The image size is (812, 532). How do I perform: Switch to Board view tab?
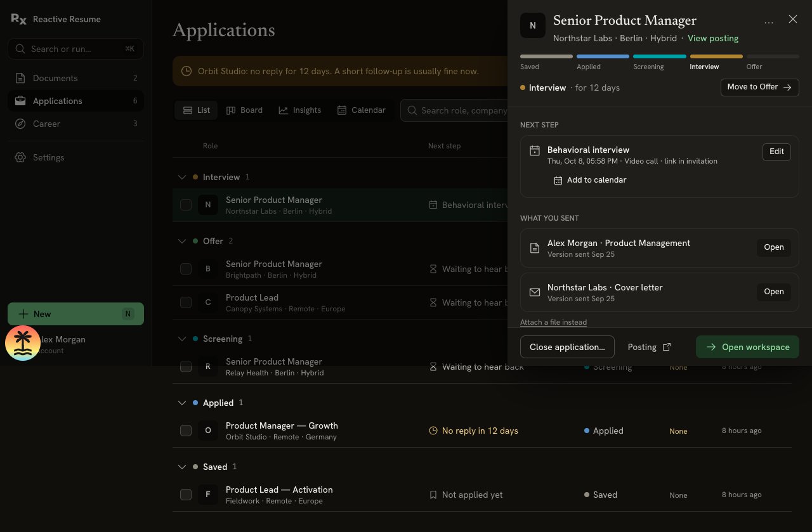(x=244, y=110)
